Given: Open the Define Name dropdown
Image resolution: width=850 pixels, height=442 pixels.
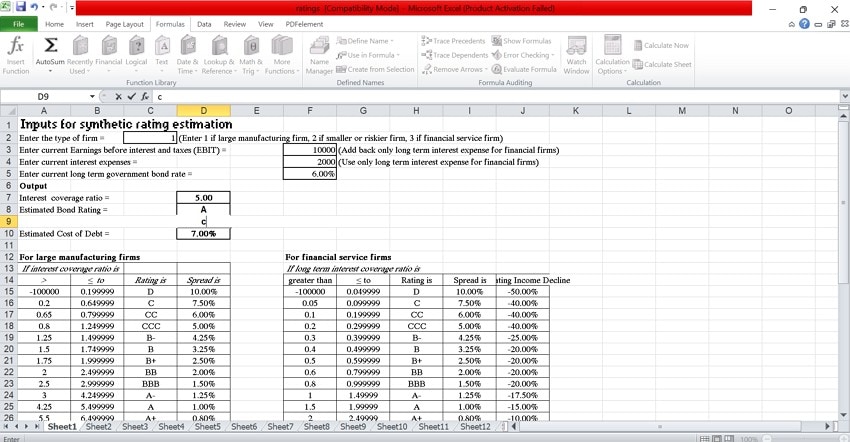Looking at the screenshot, I should 365,41.
